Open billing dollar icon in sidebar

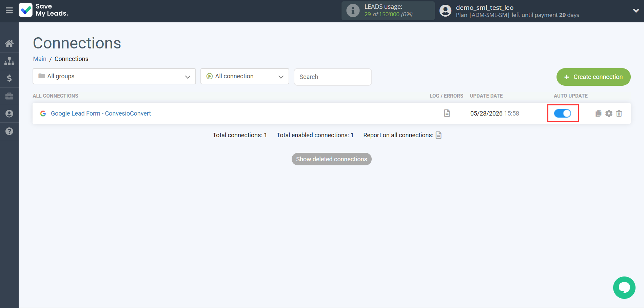(9, 79)
